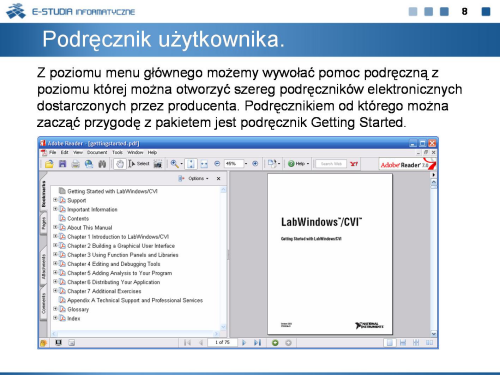
Task: Go to next page arrow
Action: pyautogui.click(x=244, y=342)
